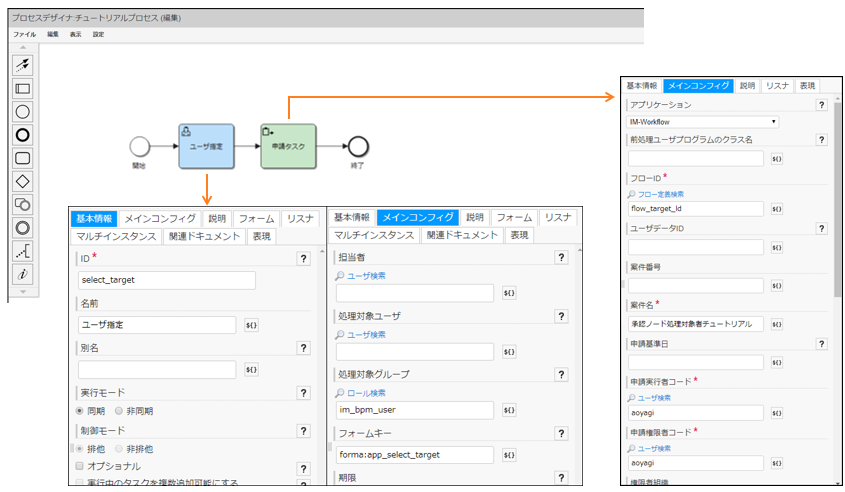Open help for 処理対象ユーザ
Screen dimensions: 845x492
[561, 316]
